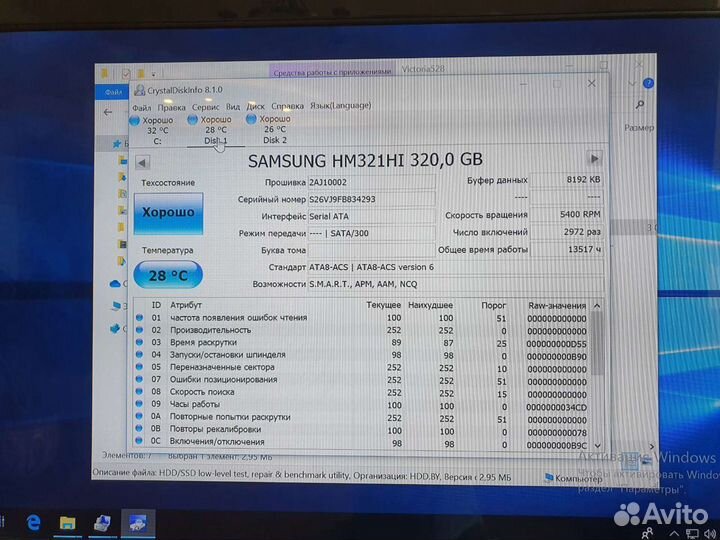Open the Файл menu in CrystalDiskInfo
This screenshot has height=540, width=720.
(x=141, y=108)
